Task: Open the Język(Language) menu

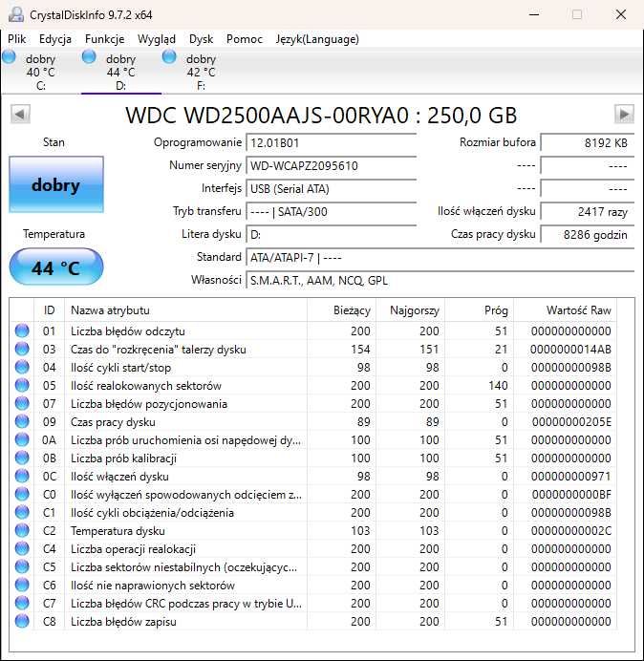Action: pos(317,39)
